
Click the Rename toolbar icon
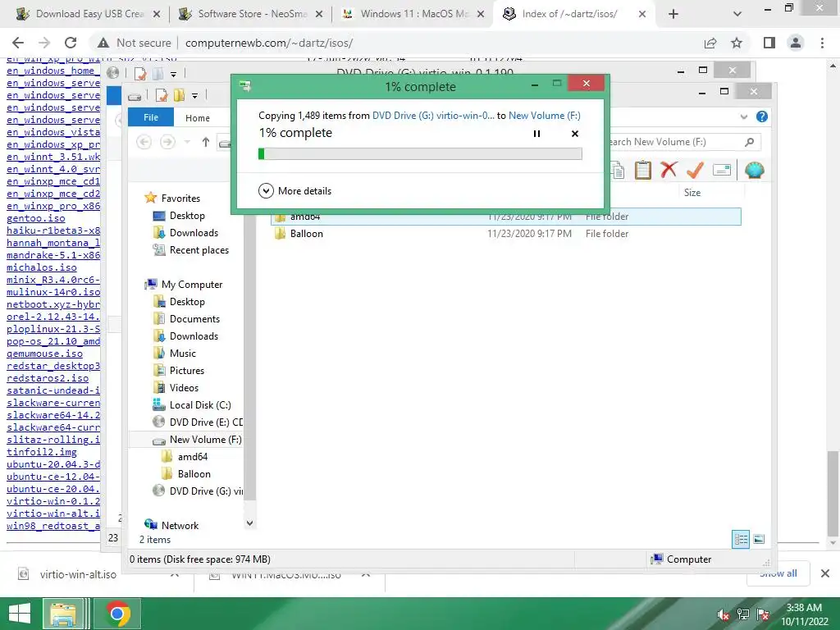(x=722, y=171)
